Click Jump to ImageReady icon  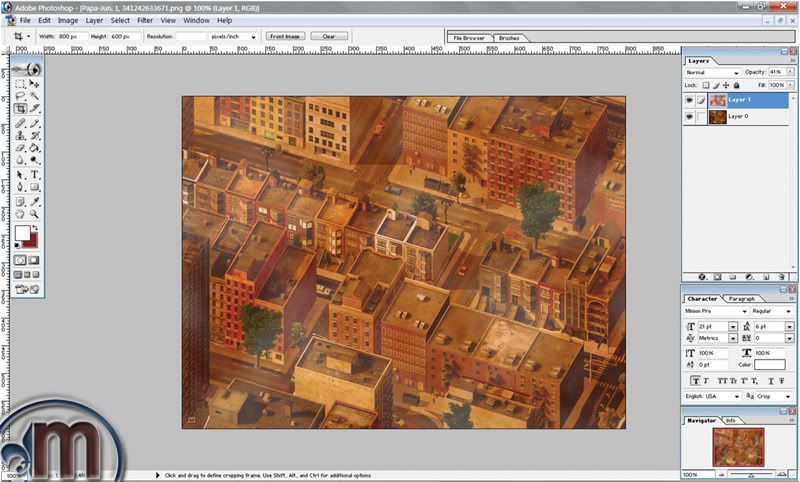27,289
